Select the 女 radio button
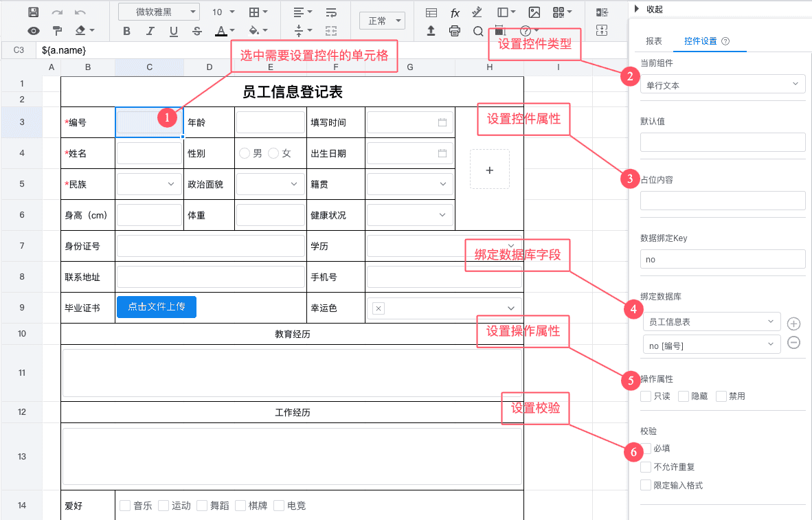Viewport: 812px width, 520px height. click(273, 153)
